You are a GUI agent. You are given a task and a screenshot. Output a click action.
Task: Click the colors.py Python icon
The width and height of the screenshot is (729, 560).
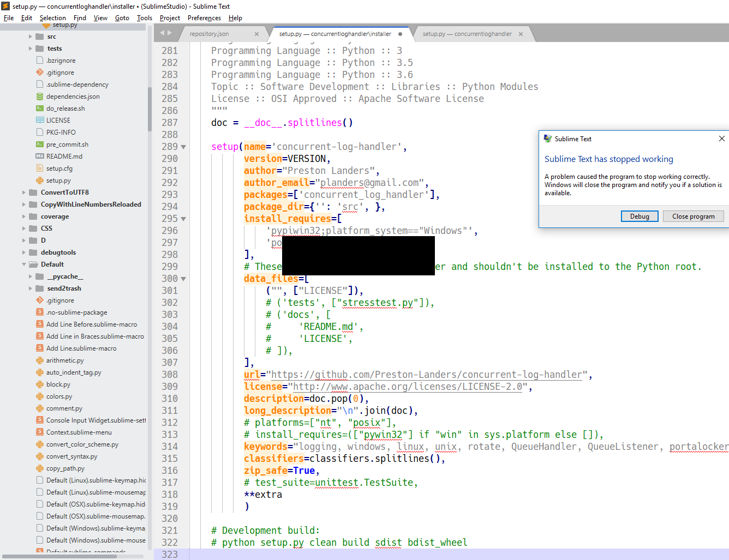tap(40, 396)
